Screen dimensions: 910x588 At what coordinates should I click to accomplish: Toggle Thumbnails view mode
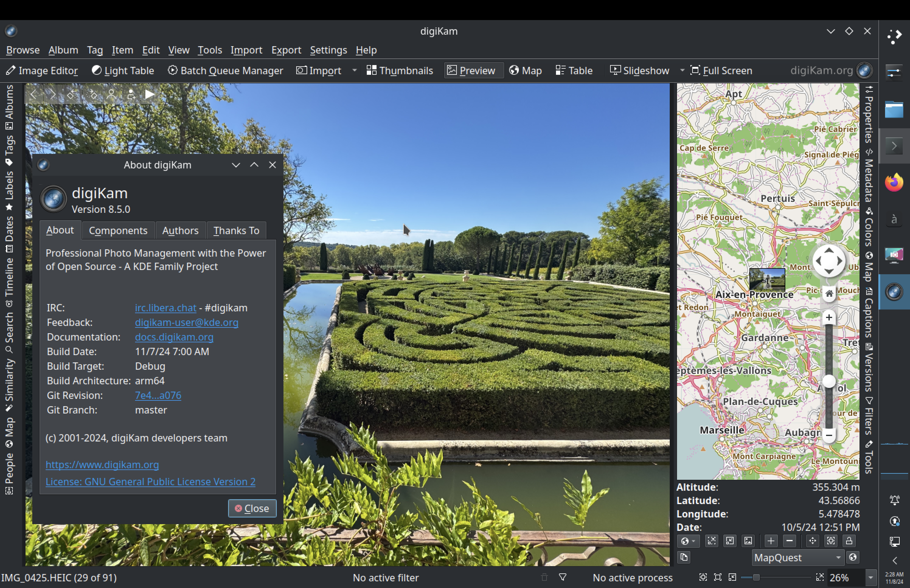tap(399, 71)
